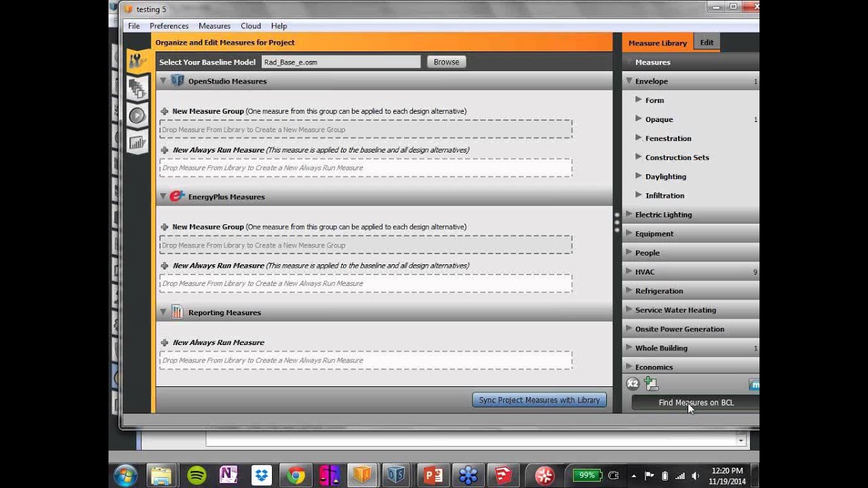This screenshot has height=488, width=868.
Task: Open File Explorer from the taskbar
Action: 161,476
